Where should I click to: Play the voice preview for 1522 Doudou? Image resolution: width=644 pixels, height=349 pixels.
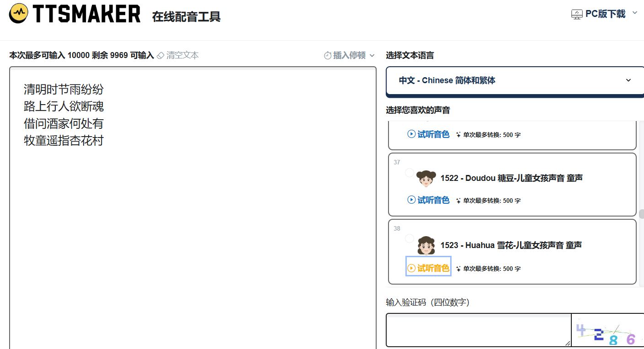point(428,200)
